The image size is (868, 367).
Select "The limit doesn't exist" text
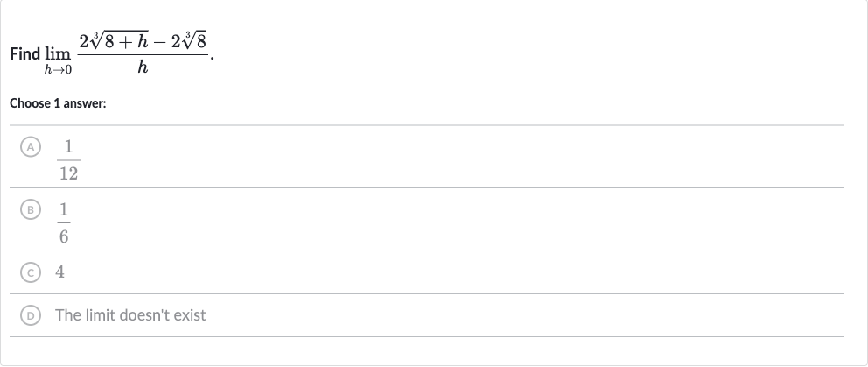[130, 315]
